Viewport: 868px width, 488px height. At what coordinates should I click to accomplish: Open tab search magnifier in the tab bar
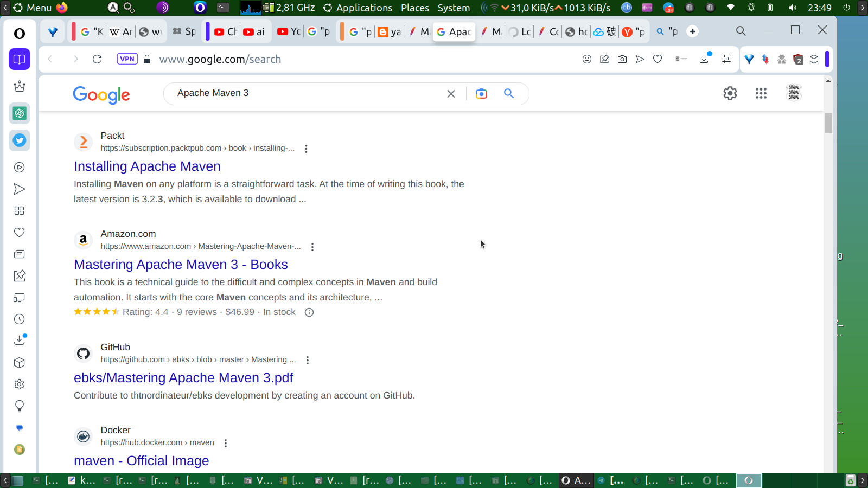(741, 31)
